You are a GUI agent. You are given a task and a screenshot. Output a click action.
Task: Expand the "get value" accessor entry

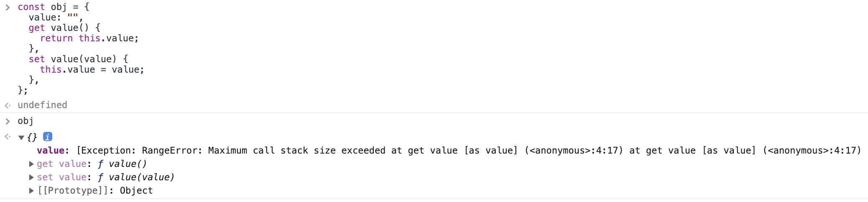(x=31, y=164)
